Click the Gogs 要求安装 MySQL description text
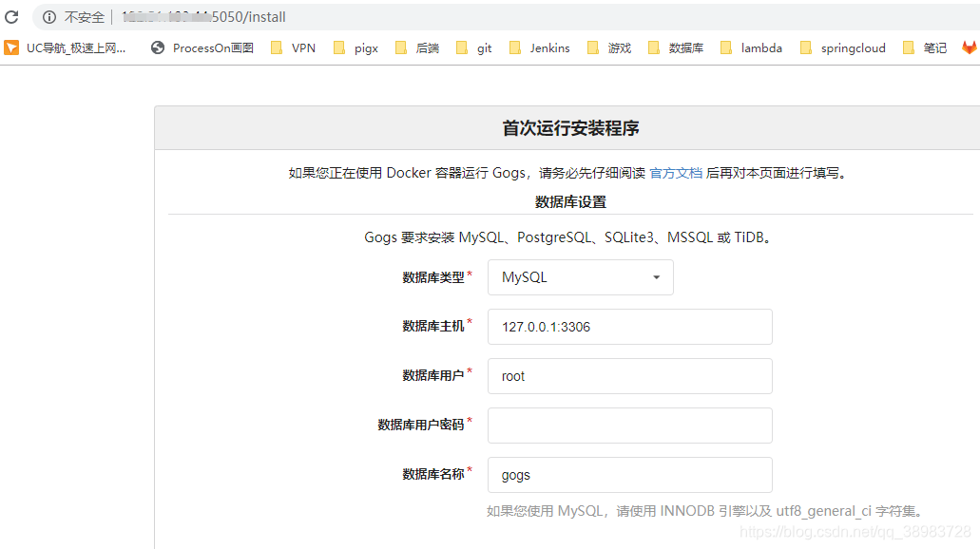The width and height of the screenshot is (980, 549). click(x=570, y=237)
